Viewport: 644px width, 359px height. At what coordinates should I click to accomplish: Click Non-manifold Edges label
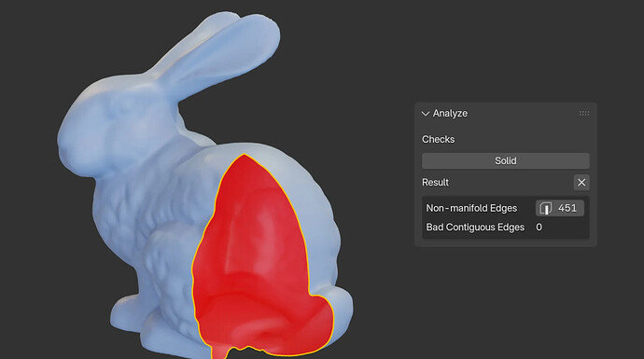pos(471,208)
